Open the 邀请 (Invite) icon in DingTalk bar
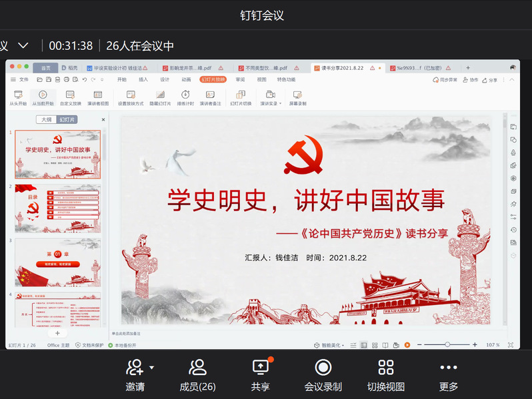The height and width of the screenshot is (399, 532). (135, 368)
